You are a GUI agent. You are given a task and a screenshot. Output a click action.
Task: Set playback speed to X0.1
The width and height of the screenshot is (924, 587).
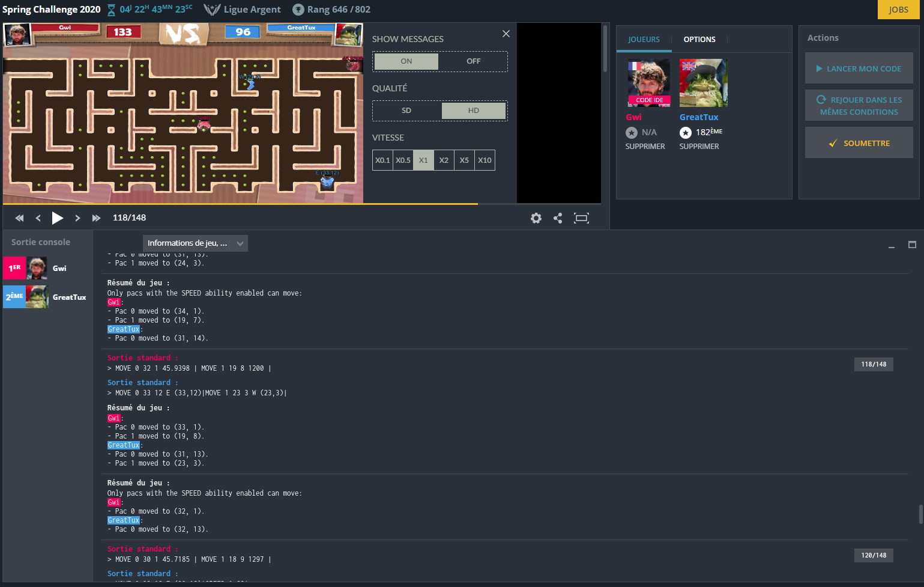382,160
